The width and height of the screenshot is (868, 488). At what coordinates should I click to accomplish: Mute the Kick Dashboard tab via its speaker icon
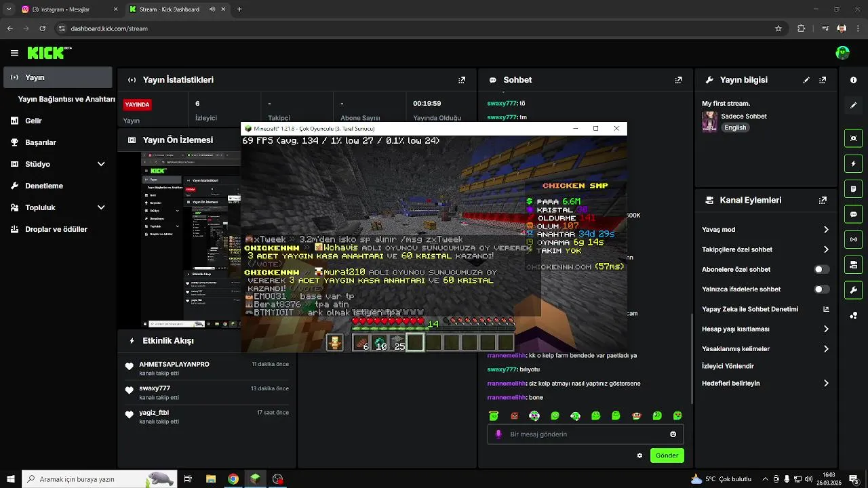[x=212, y=9]
